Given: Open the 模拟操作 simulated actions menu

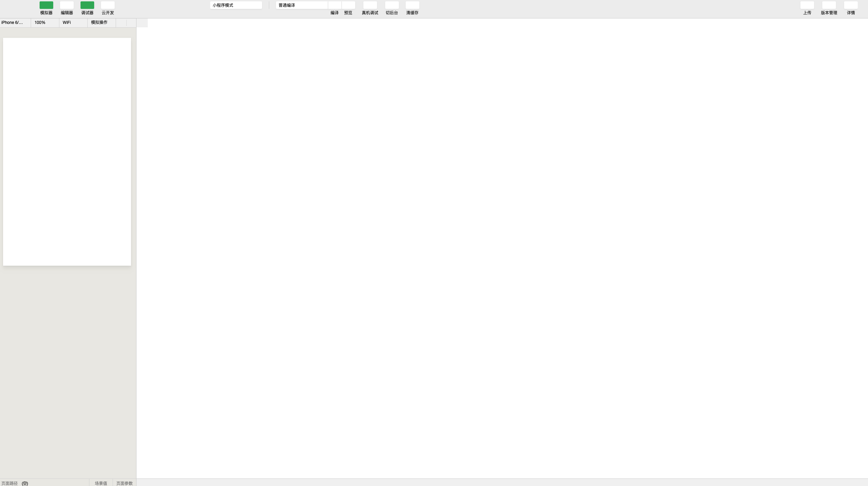Looking at the screenshot, I should tap(102, 23).
